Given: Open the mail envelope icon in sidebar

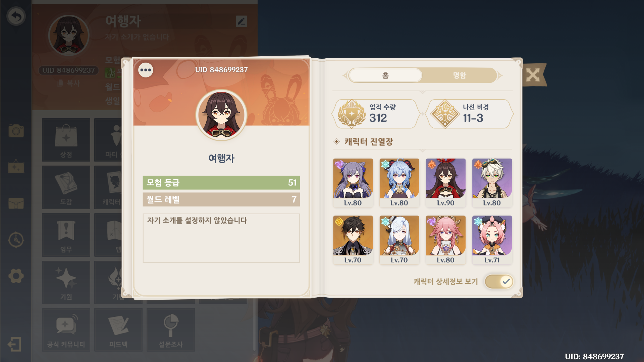Looking at the screenshot, I should click(x=16, y=203).
